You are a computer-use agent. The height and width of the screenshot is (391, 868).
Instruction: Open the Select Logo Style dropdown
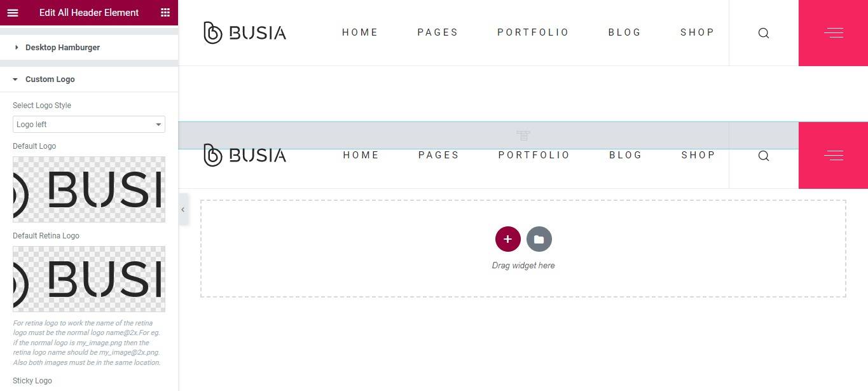(89, 125)
